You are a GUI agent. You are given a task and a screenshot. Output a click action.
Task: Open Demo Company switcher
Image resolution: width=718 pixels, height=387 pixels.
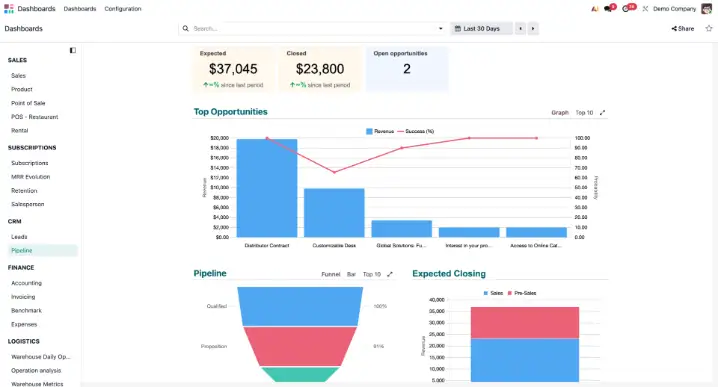(674, 9)
